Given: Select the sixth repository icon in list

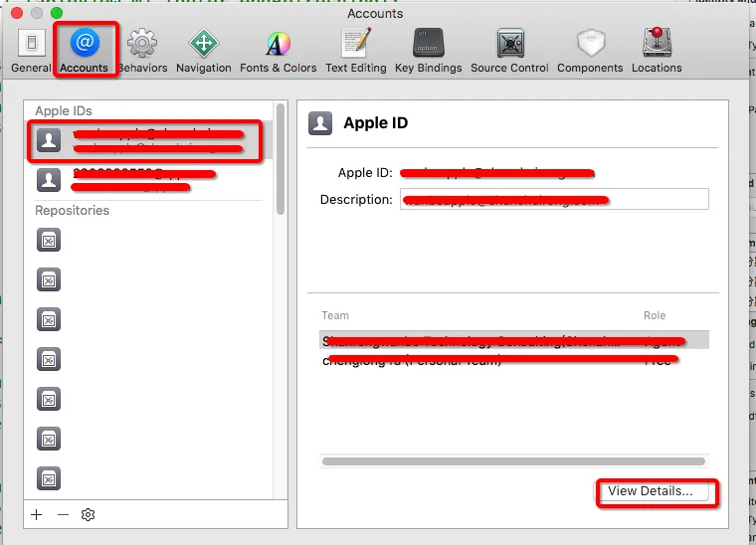Looking at the screenshot, I should point(49,439).
